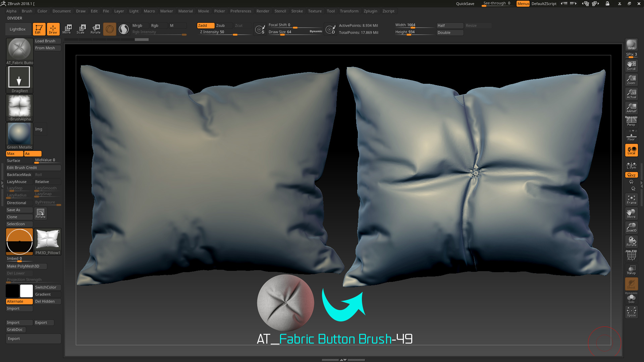Screen dimensions: 644x362
Task: Click Load Brush button
Action: 48,41
